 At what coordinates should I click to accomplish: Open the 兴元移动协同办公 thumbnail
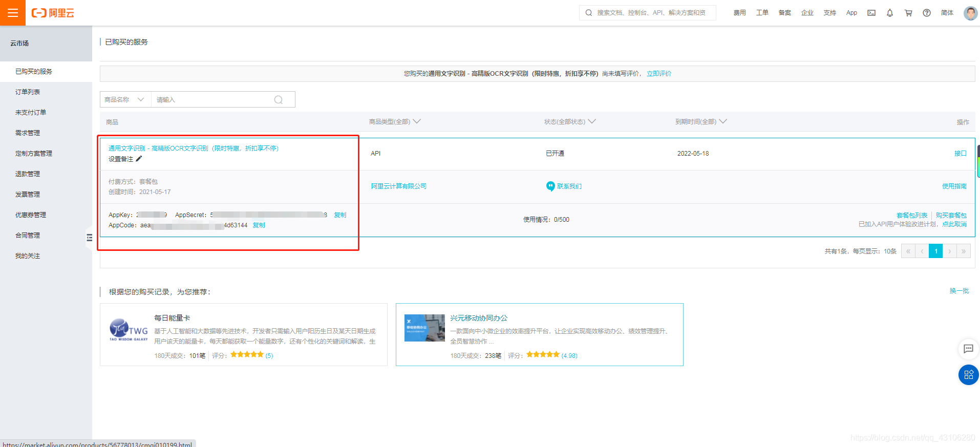(424, 328)
